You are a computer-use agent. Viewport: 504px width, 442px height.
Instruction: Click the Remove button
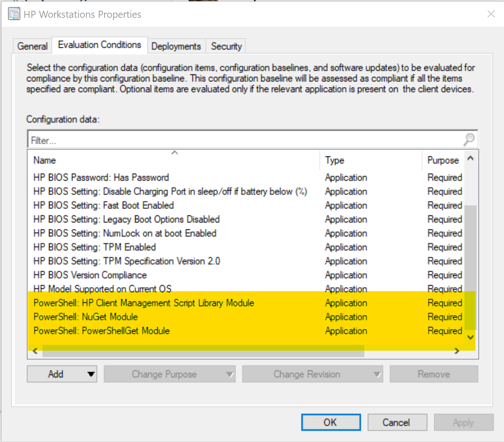[x=433, y=374]
